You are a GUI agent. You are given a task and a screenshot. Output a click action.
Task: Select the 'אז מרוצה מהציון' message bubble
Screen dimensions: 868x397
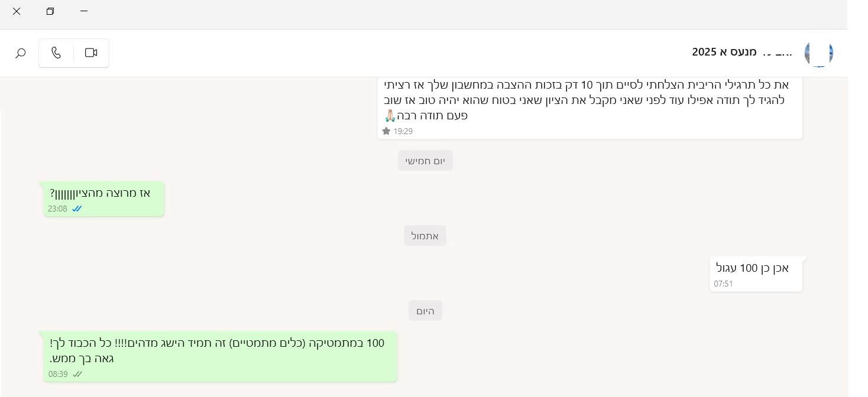[104, 198]
